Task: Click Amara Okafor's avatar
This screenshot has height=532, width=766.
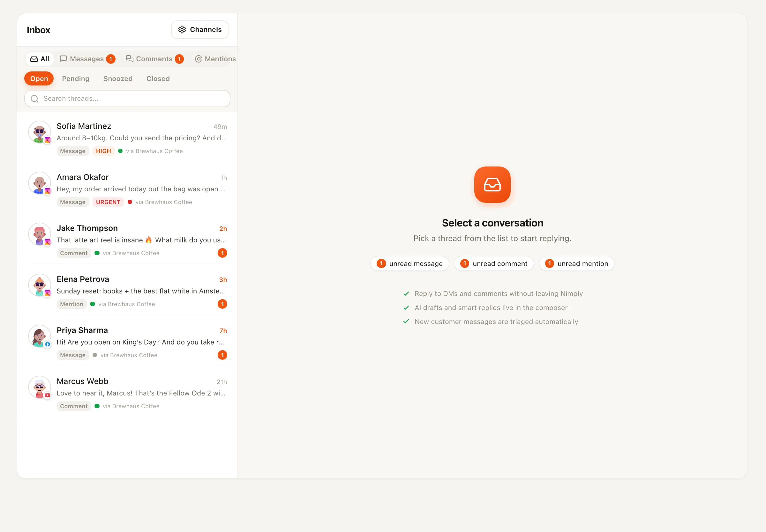Action: tap(39, 183)
